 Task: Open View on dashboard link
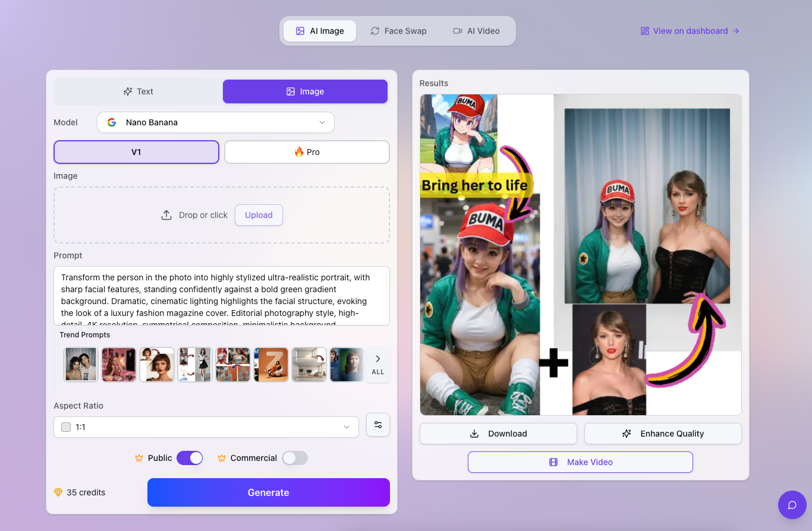689,30
